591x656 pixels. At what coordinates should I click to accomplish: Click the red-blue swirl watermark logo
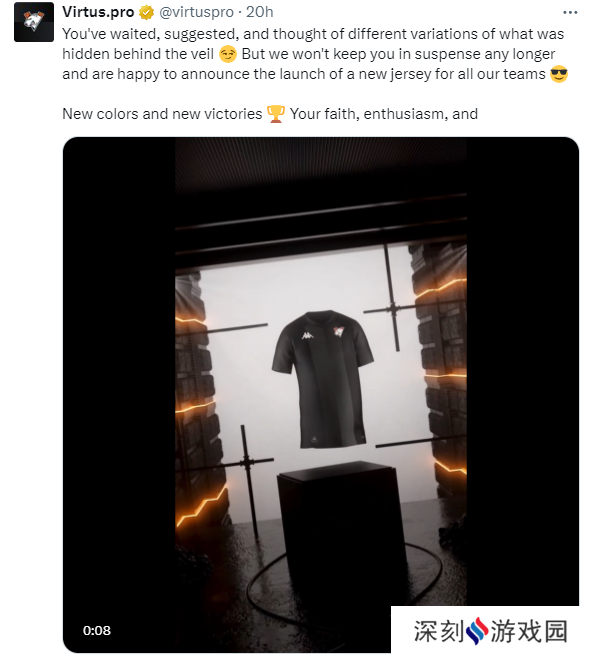(476, 631)
